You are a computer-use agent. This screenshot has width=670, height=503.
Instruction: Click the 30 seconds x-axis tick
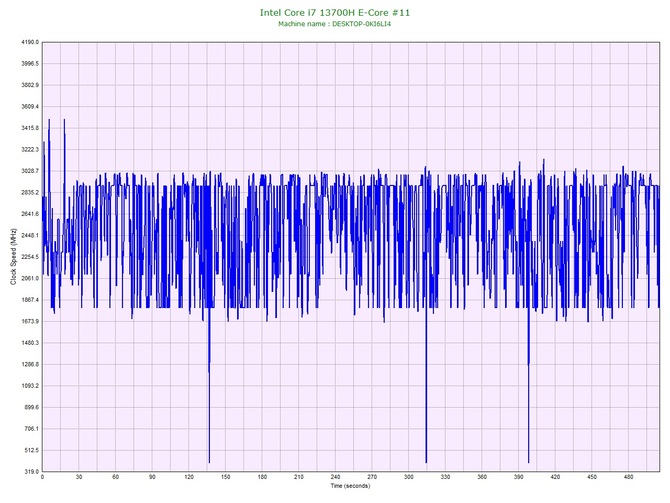[79, 477]
